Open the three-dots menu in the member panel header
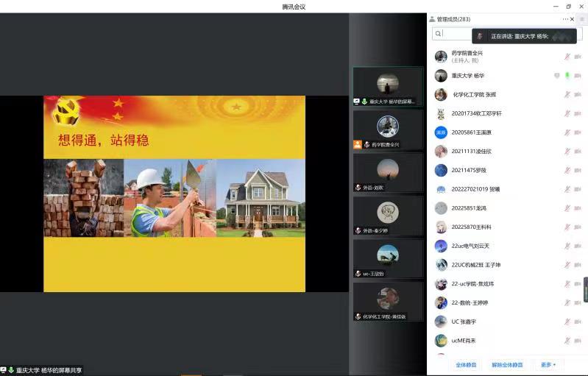588x376 pixels. [x=565, y=19]
